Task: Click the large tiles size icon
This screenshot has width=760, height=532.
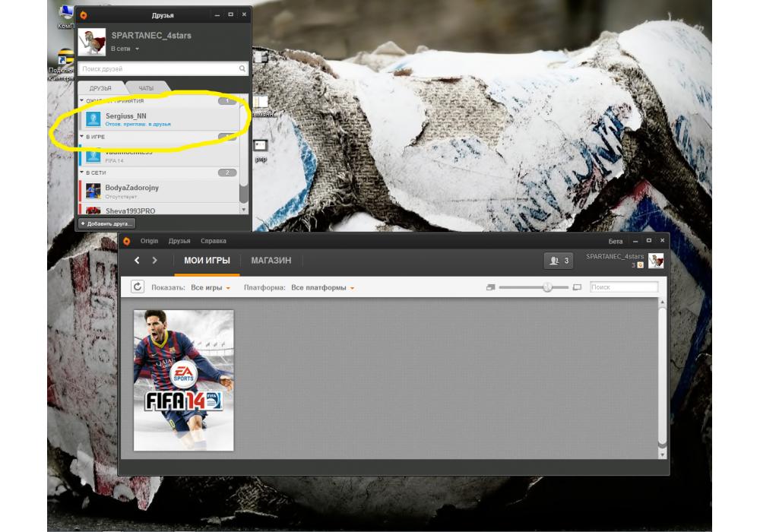Action: click(x=577, y=287)
